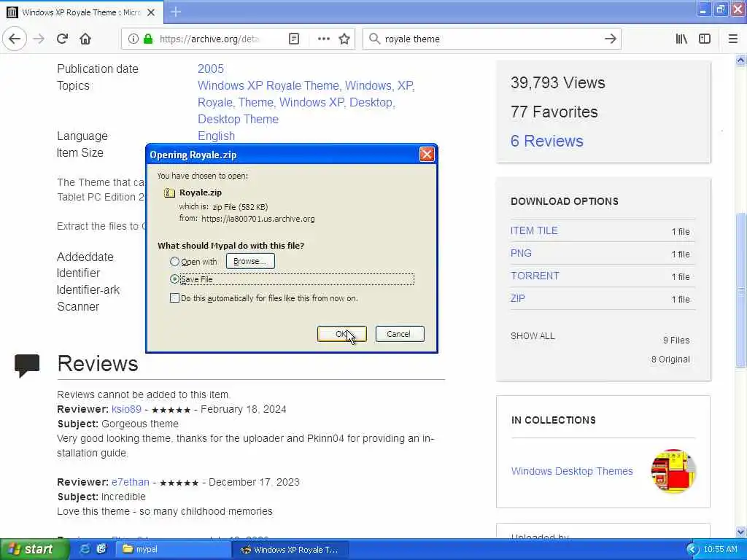Download the ZIP option
The height and width of the screenshot is (560, 747).
click(x=517, y=298)
